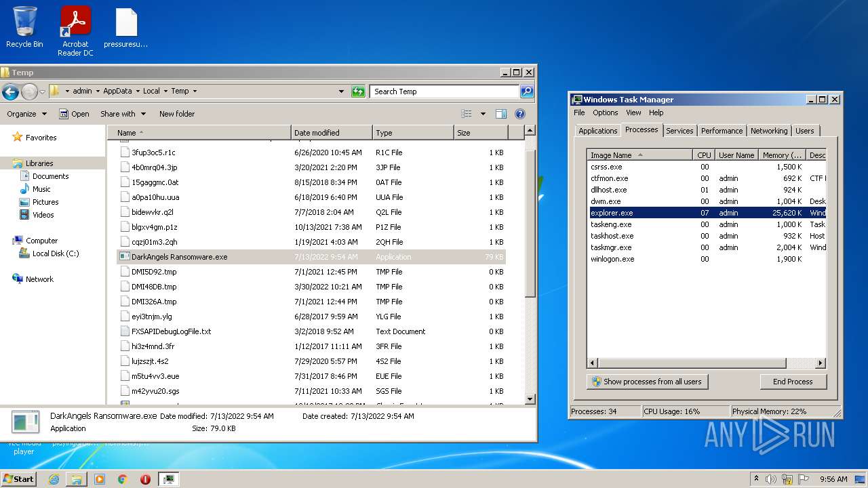Switch to the Users tab
This screenshot has height=488, width=868.
click(x=805, y=131)
